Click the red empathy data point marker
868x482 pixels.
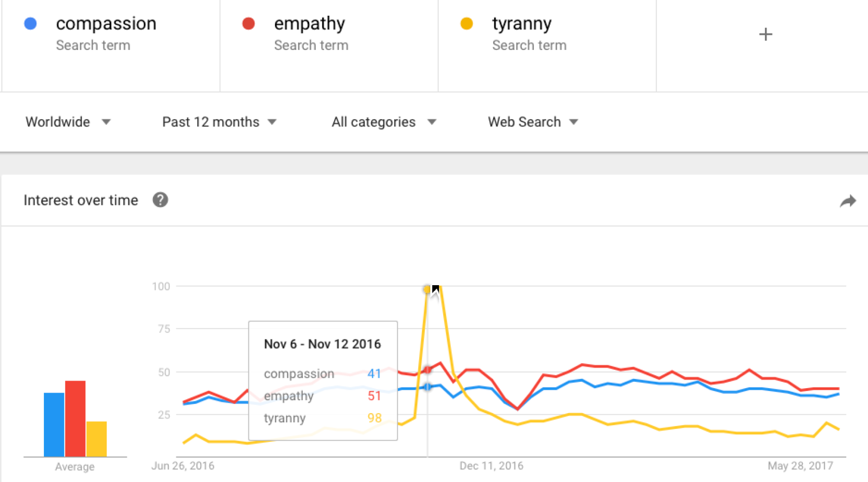click(427, 369)
